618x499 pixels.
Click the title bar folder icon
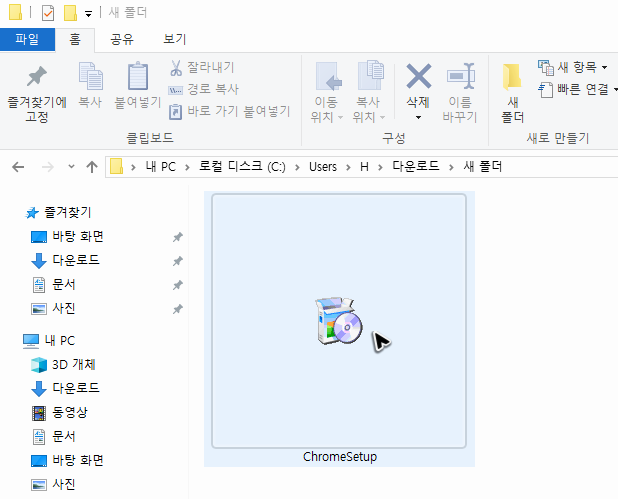[15, 12]
